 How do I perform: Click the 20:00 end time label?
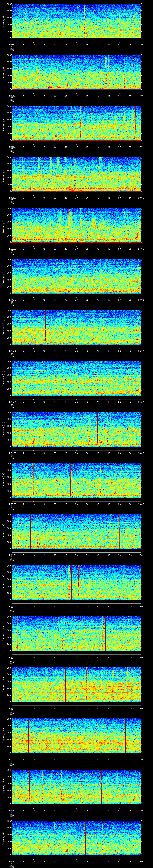pyautogui.click(x=141, y=197)
